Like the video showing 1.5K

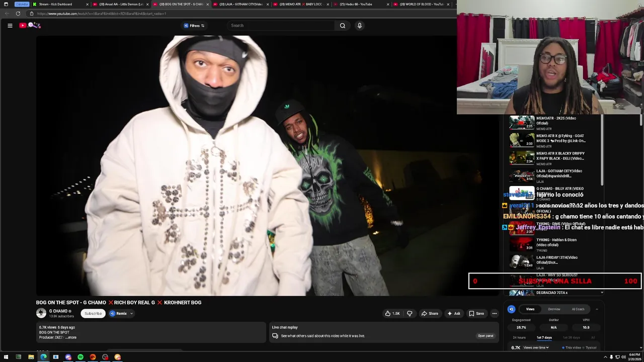(392, 314)
